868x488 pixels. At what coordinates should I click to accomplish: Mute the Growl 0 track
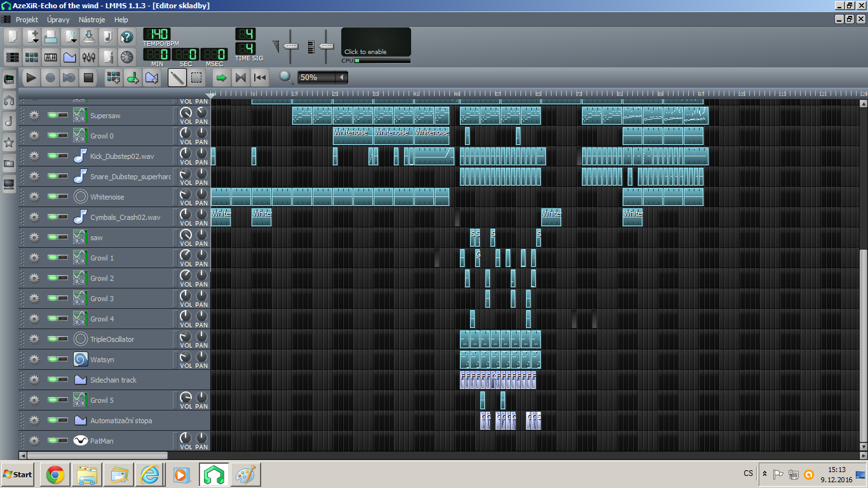tap(53, 136)
